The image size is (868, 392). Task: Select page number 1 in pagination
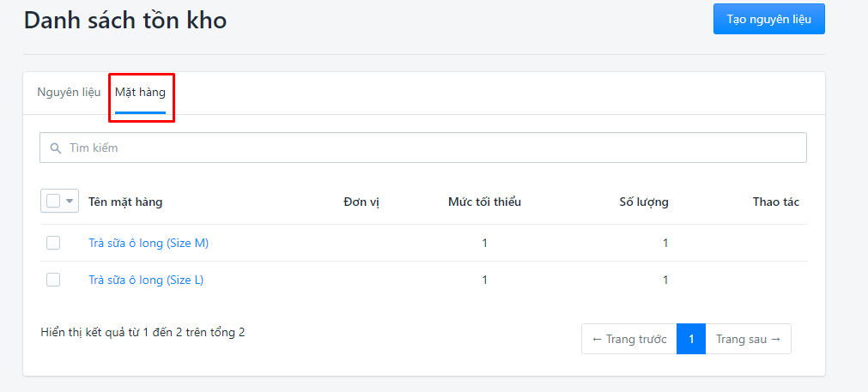691,339
